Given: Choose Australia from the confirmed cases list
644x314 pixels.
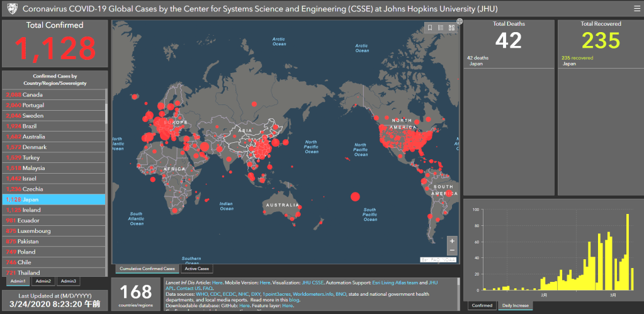Looking at the screenshot, I should pos(54,137).
